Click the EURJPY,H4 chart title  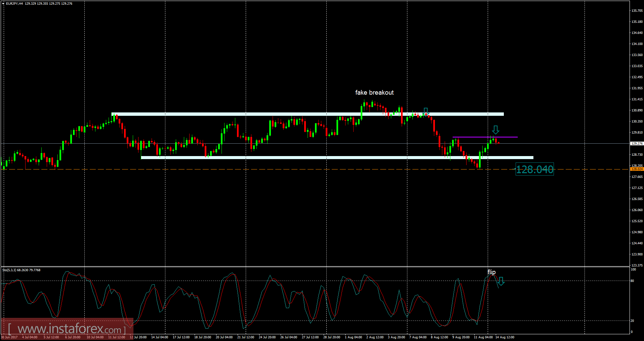[x=13, y=4]
